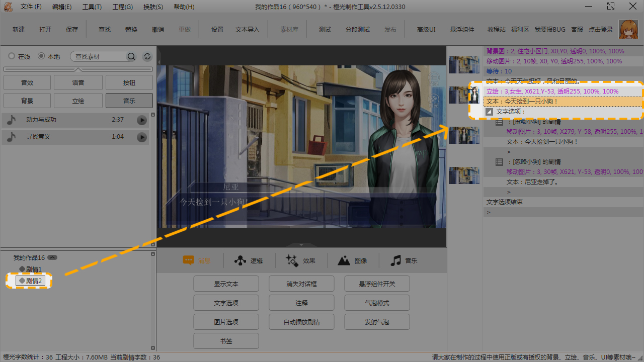Open the 逻辑 logic command tab
Screen dimensions: 644x362
point(249,260)
